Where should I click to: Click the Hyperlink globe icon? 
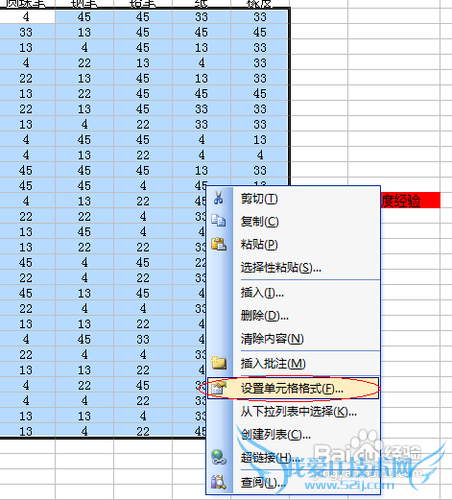click(219, 457)
